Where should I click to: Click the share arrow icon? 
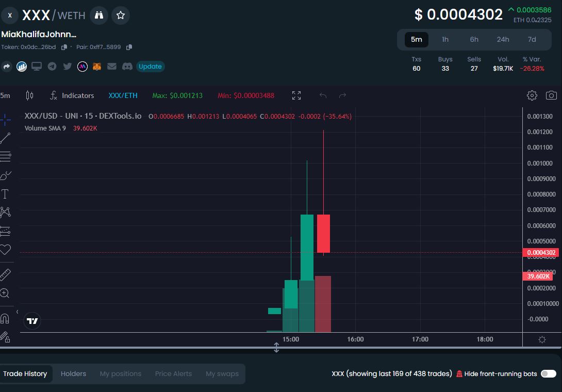pos(7,67)
